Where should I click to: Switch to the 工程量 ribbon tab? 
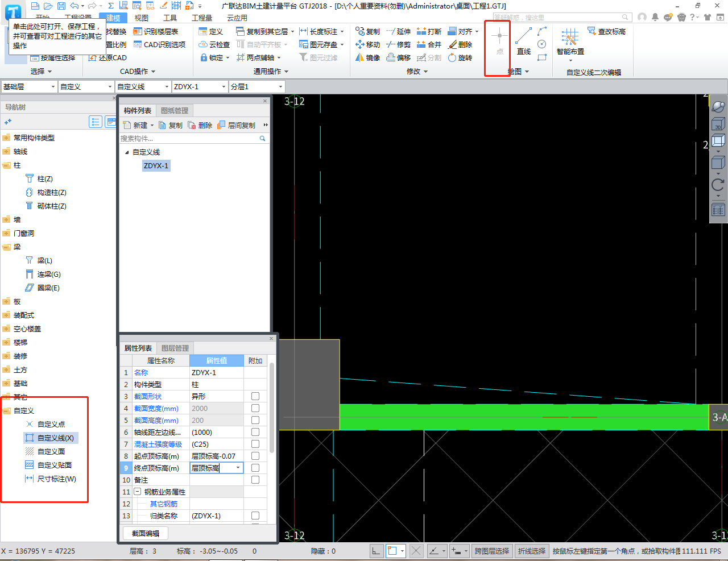[x=202, y=18]
